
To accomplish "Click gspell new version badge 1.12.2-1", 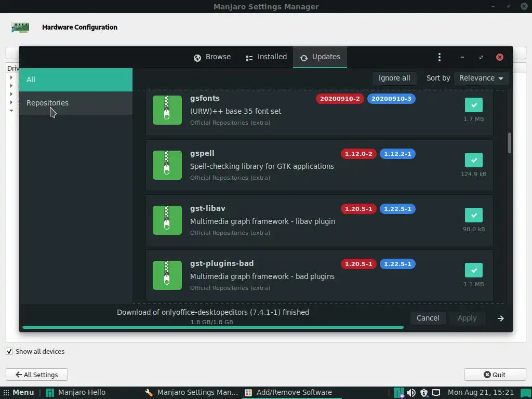I will [397, 154].
